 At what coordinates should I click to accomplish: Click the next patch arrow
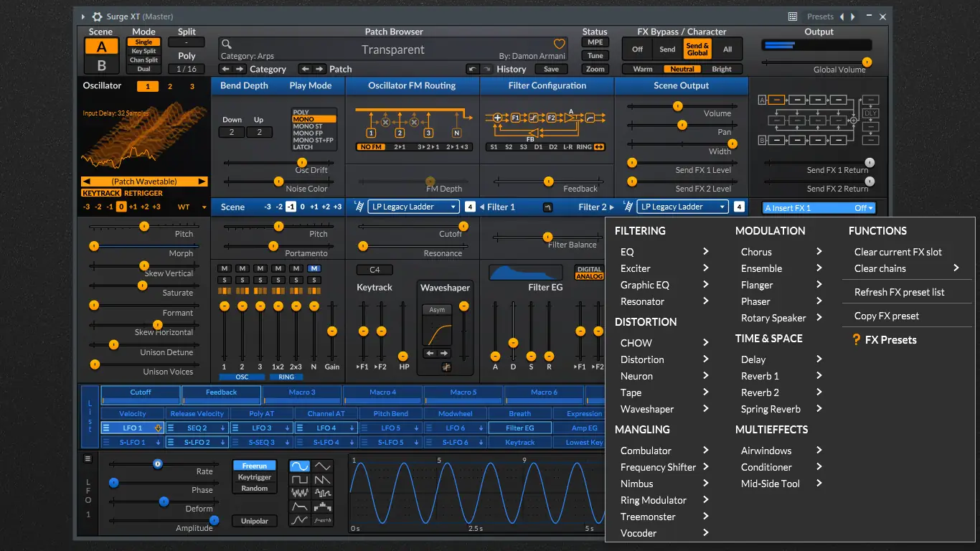[319, 69]
